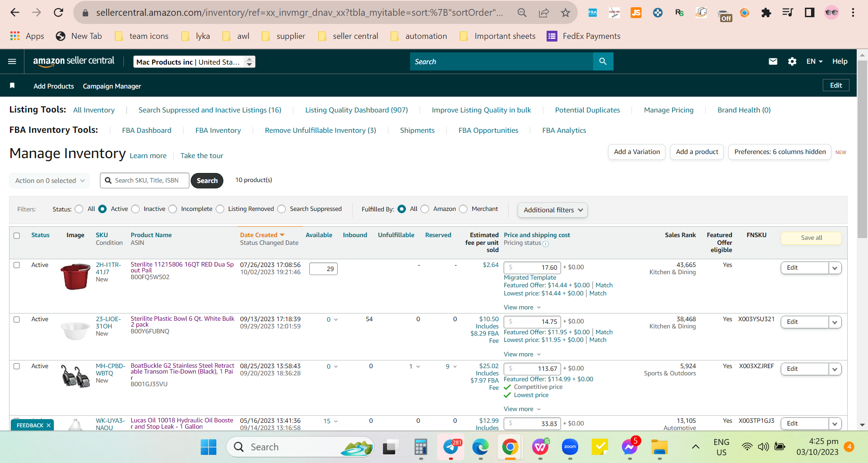The image size is (868, 463).
Task: Open the settings gear icon
Action: coord(792,61)
